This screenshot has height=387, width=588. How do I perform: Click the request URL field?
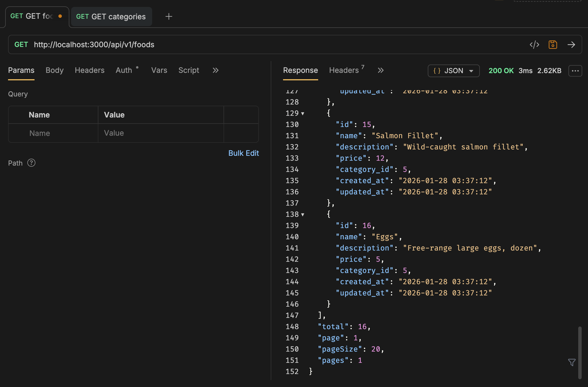tap(259, 45)
